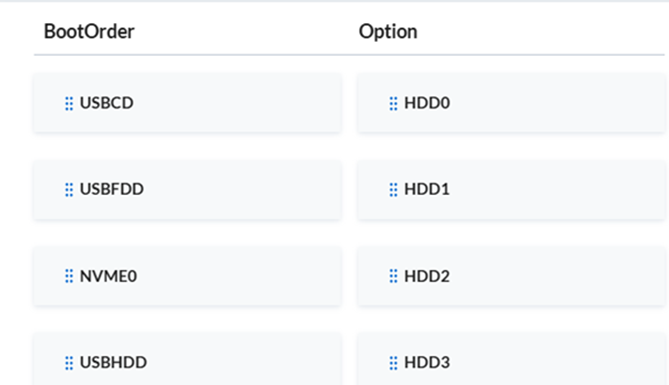Click the dotted handle next to USBHDD
Screen dimensions: 669x385
(x=69, y=363)
